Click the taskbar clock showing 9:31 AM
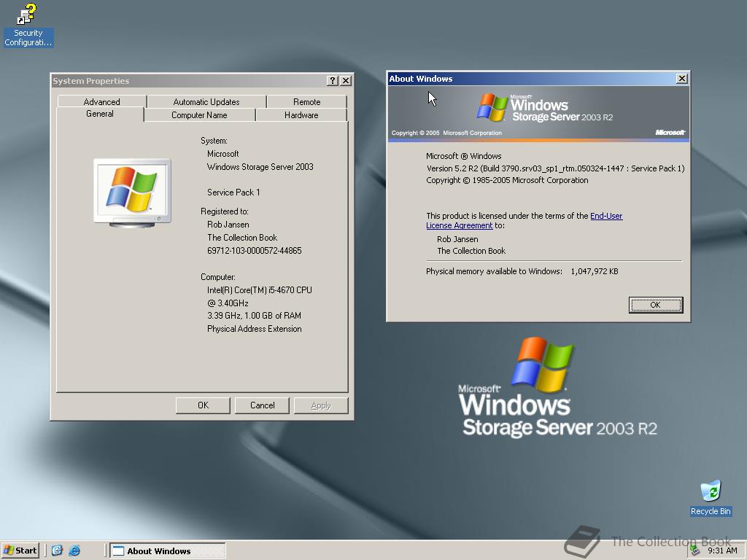This screenshot has height=560, width=747. 722,551
